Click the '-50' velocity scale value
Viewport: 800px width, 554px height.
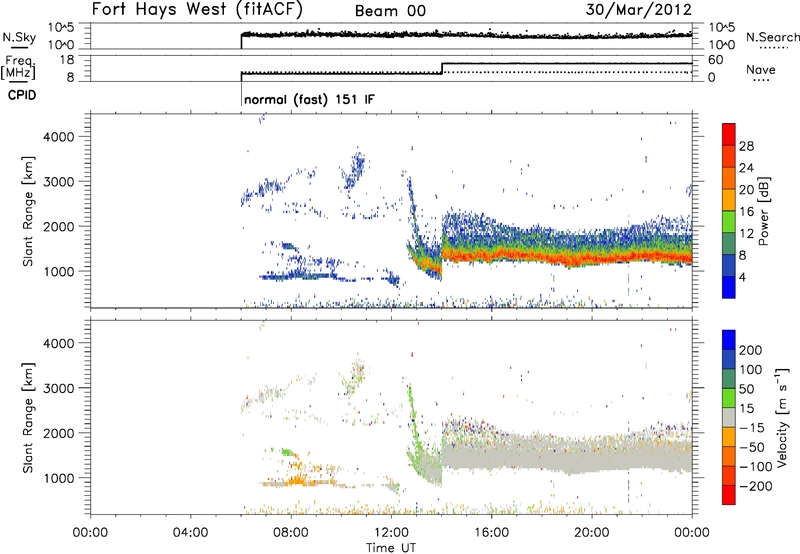(x=751, y=447)
